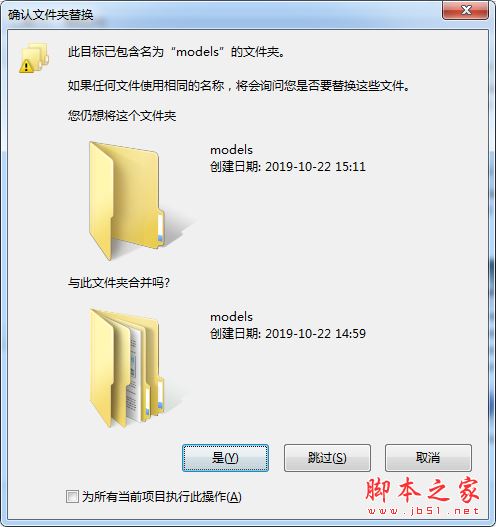Click the 您仍想将这个文件夹 text
The width and height of the screenshot is (496, 527).
[122, 116]
